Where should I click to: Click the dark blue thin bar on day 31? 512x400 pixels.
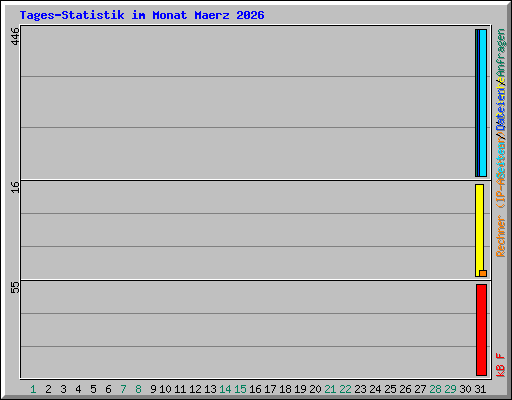click(x=478, y=103)
